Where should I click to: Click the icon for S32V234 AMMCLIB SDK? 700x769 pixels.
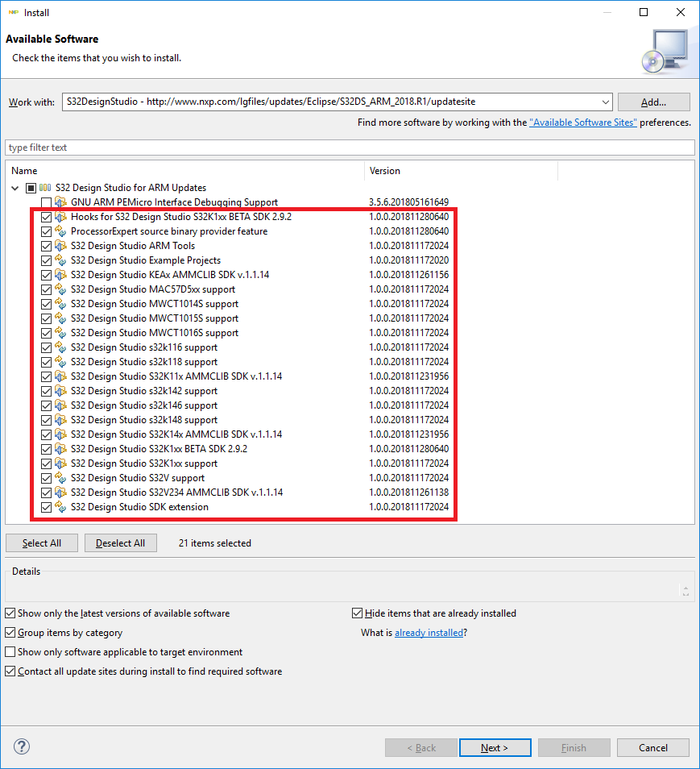pyautogui.click(x=60, y=493)
